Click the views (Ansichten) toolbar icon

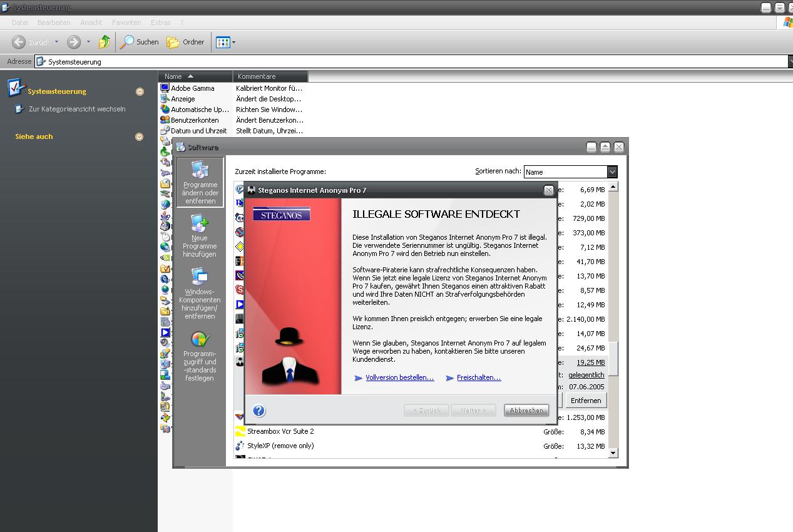(222, 42)
